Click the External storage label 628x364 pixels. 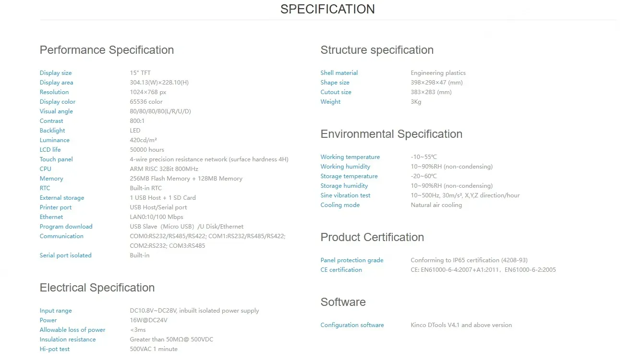pos(62,198)
